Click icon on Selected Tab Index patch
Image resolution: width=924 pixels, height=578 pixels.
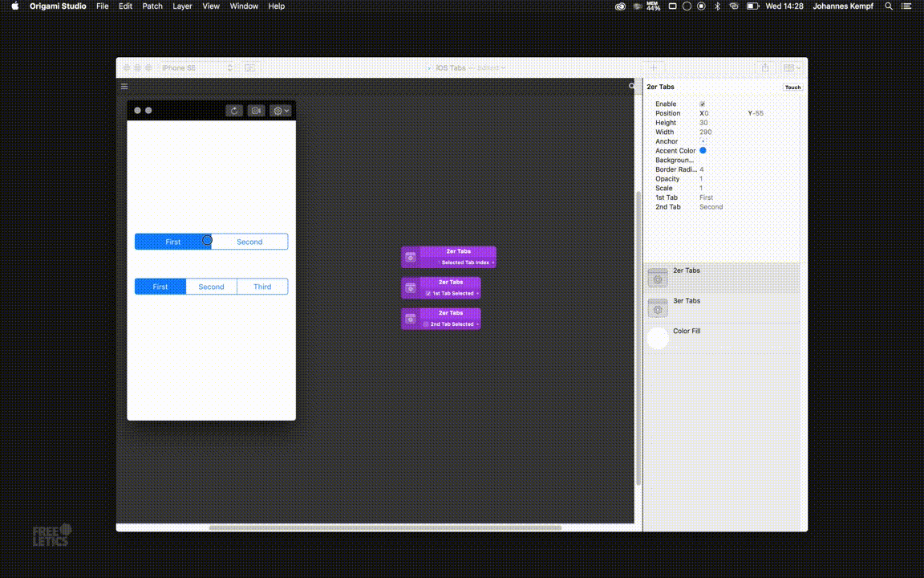[411, 257]
